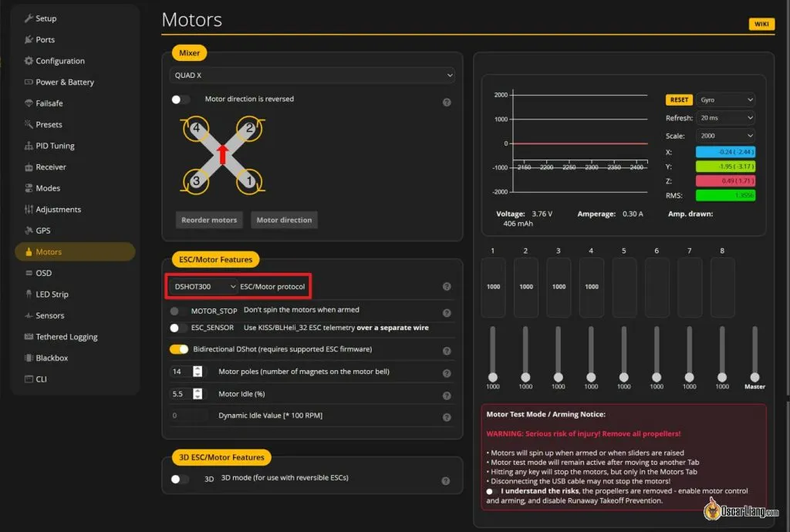The width and height of the screenshot is (790, 532).
Task: Click help icon beside Motor direction reversed
Action: tap(447, 102)
